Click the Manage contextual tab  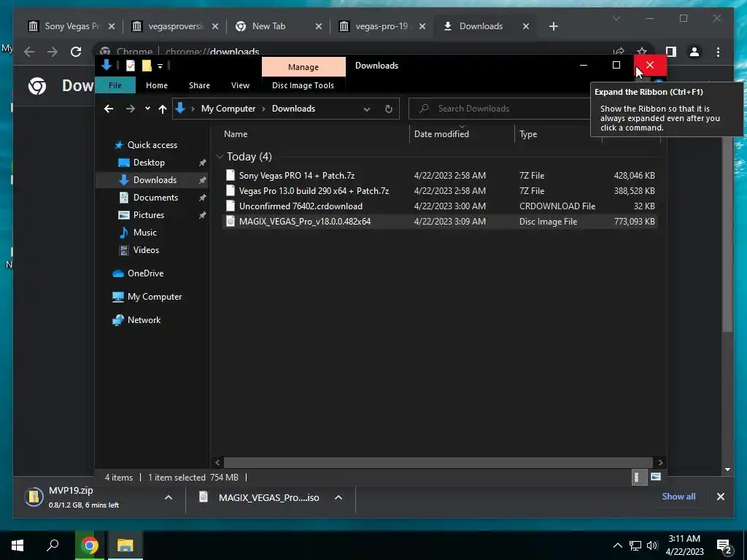303,67
